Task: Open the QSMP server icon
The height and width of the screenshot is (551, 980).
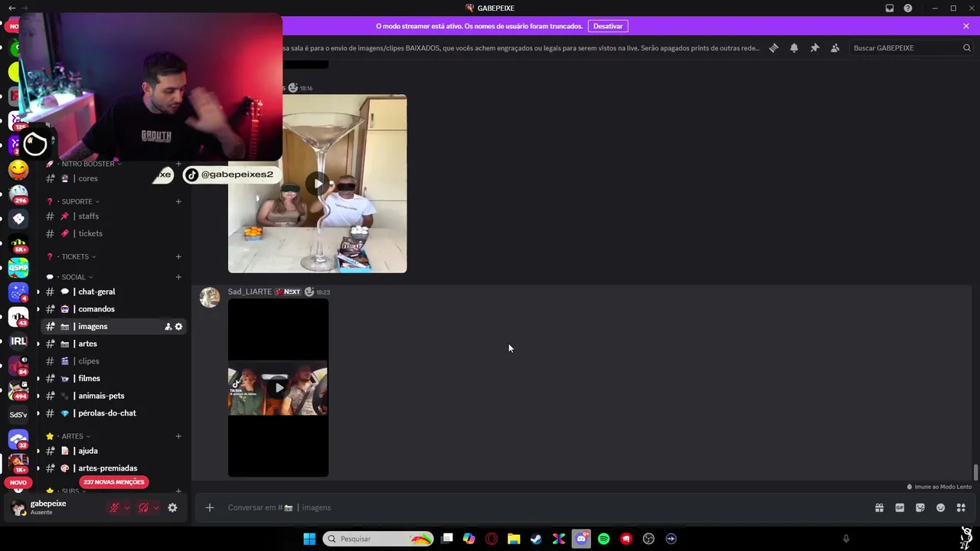Action: click(18, 268)
